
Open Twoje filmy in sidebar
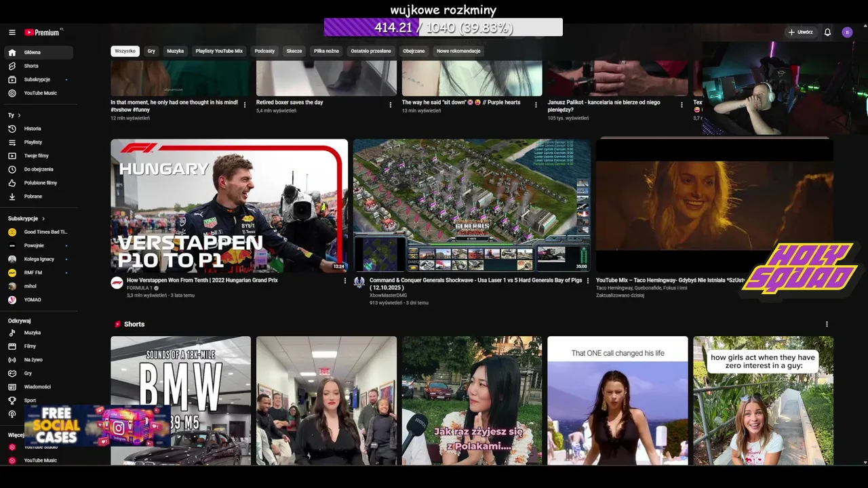(38, 155)
